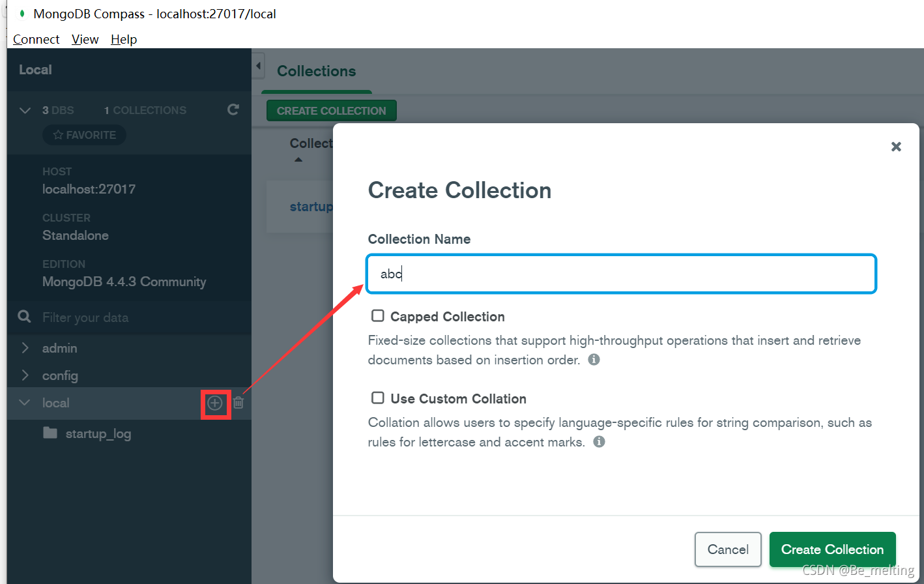This screenshot has width=924, height=584.
Task: Click the plus icon next to local database
Action: point(215,403)
